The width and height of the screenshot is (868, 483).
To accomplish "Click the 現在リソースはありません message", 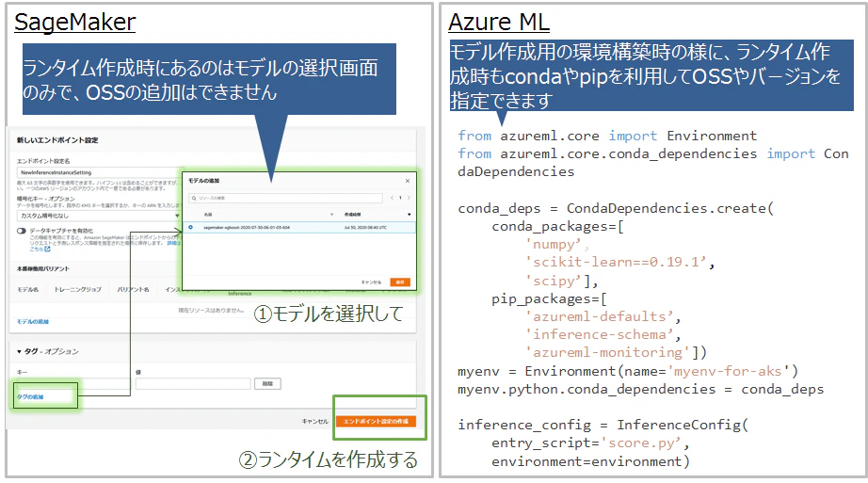I will (x=211, y=310).
